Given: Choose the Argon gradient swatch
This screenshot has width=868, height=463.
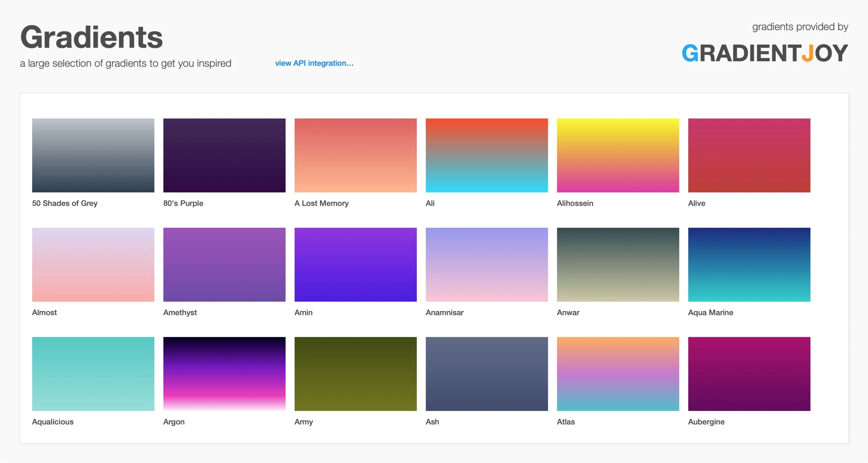Looking at the screenshot, I should tap(224, 374).
